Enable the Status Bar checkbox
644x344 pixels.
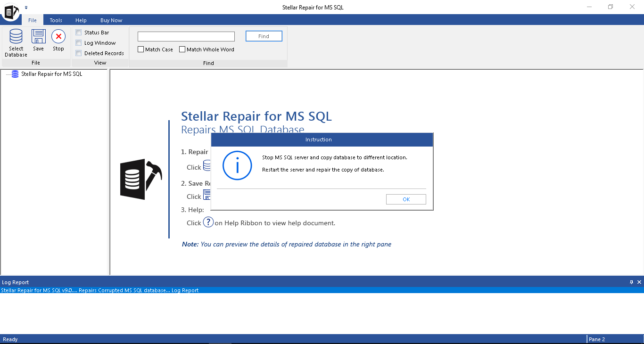(79, 33)
